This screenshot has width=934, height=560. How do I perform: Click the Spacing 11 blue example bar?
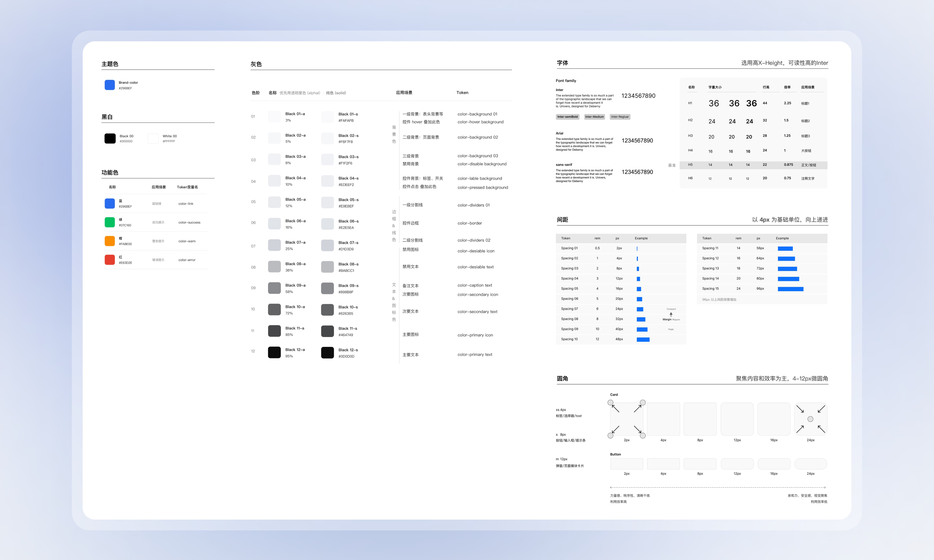coord(785,249)
